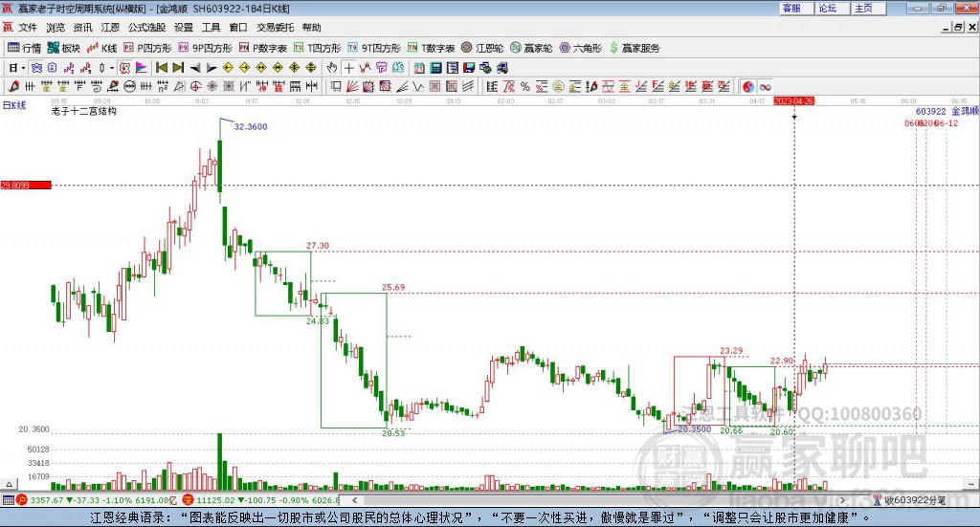Click the calendar icon in toolbar
The width and height of the screenshot is (980, 527).
pos(419,68)
